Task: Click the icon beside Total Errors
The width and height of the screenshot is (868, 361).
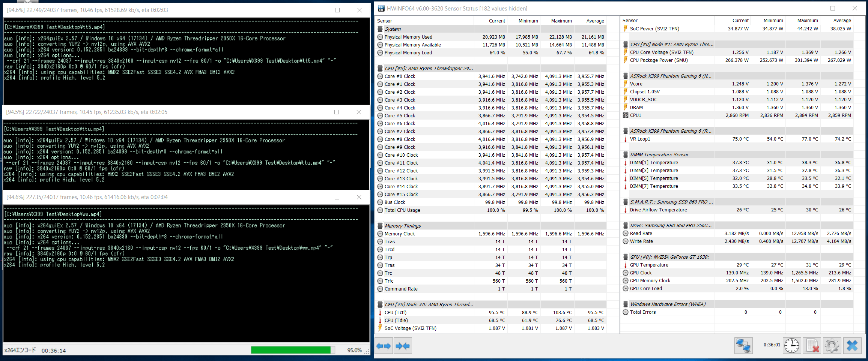Action: point(625,312)
